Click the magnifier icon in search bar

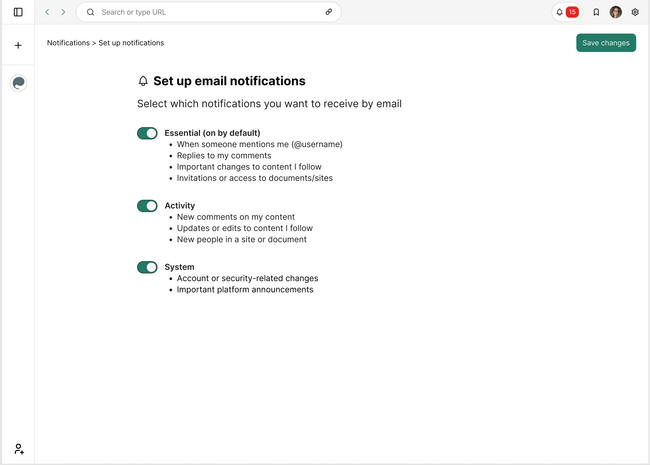[x=90, y=12]
